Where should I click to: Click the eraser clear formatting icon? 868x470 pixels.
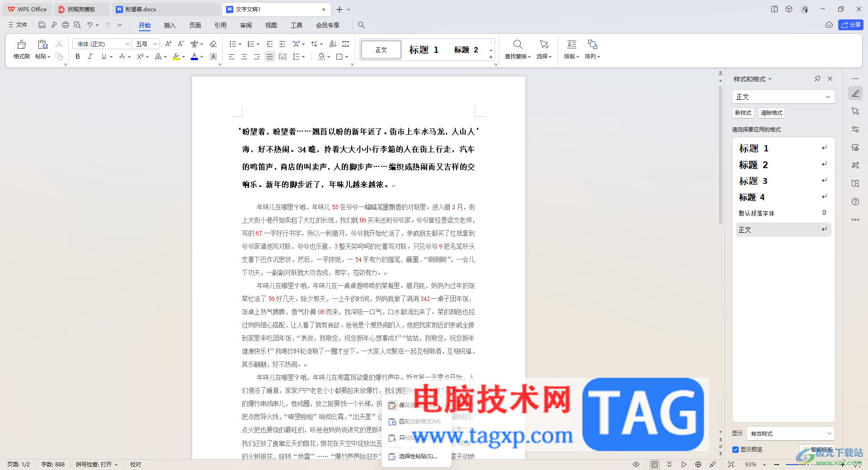click(x=213, y=44)
